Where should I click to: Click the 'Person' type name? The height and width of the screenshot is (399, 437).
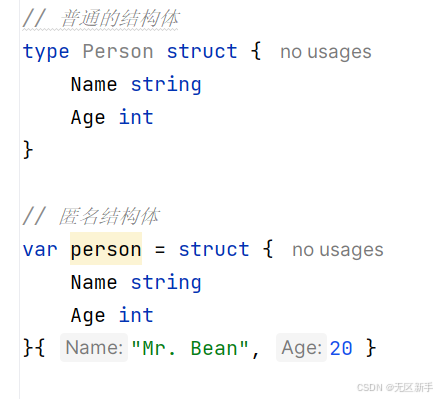click(x=118, y=52)
